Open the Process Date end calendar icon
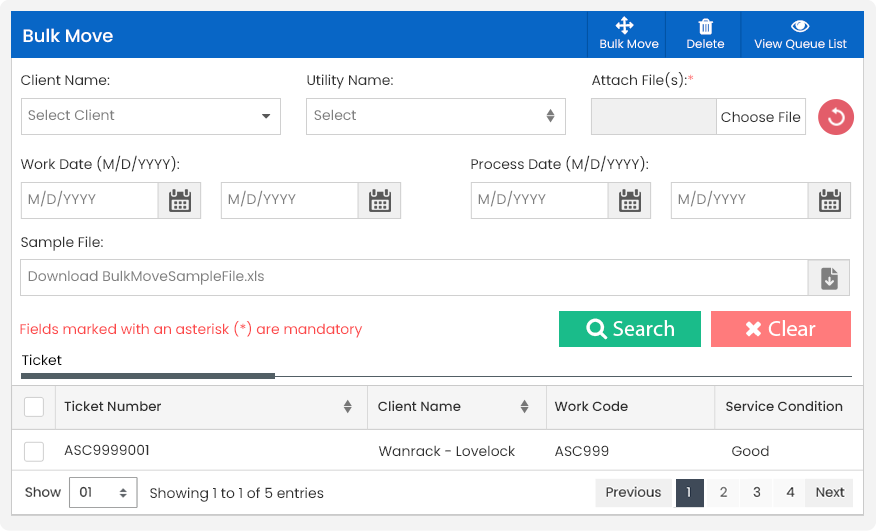 830,200
